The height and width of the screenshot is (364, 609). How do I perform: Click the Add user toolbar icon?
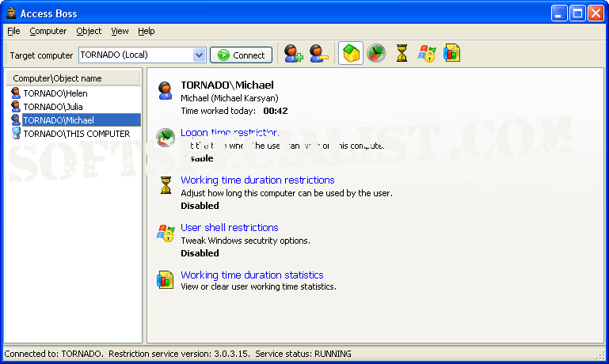tap(293, 54)
